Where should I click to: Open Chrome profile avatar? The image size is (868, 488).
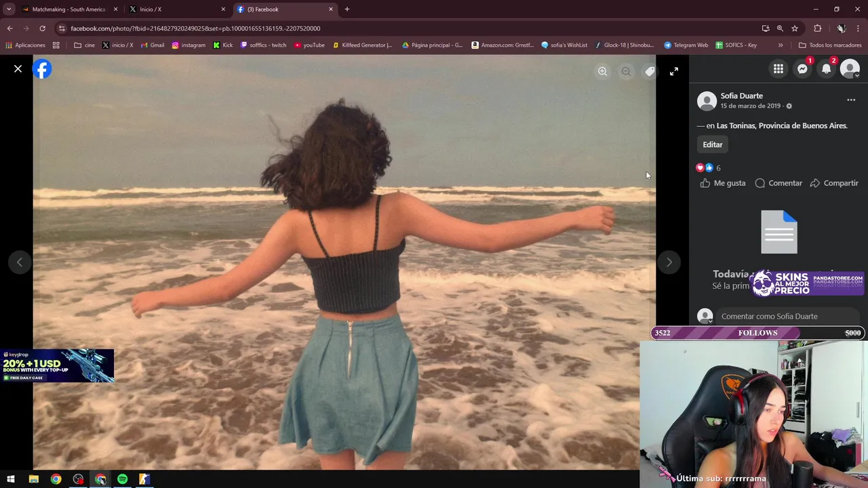pyautogui.click(x=841, y=28)
